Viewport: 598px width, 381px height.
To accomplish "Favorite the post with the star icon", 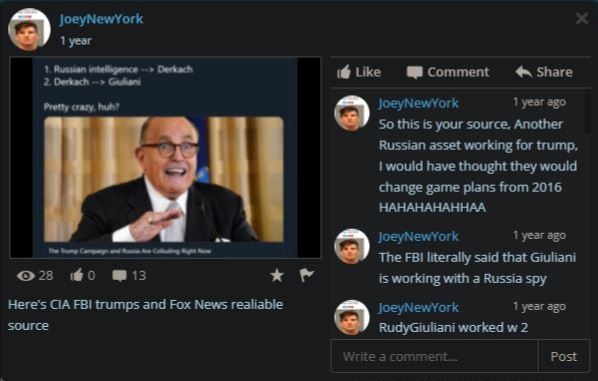I will pos(277,275).
